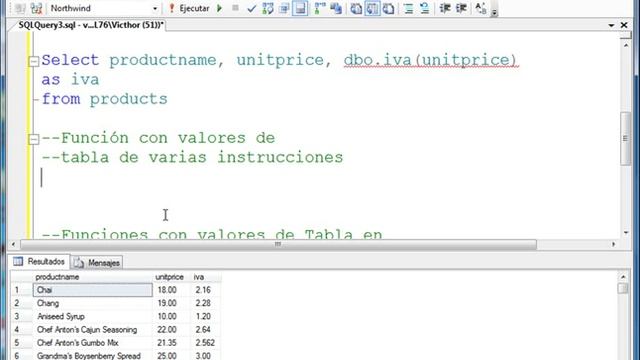This screenshot has height=360, width=640.
Task: Click the Increase Indent icon
Action: 461,8
